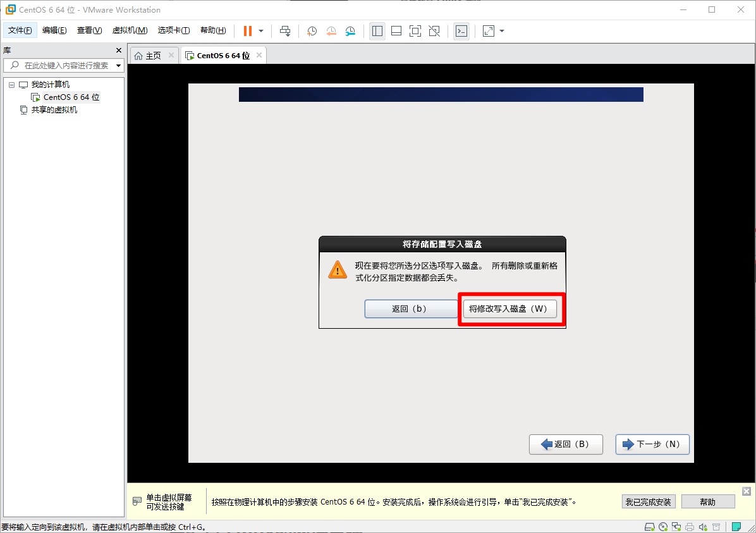756x533 pixels.
Task: Minimize the VMware Workstation window
Action: tap(683, 9)
